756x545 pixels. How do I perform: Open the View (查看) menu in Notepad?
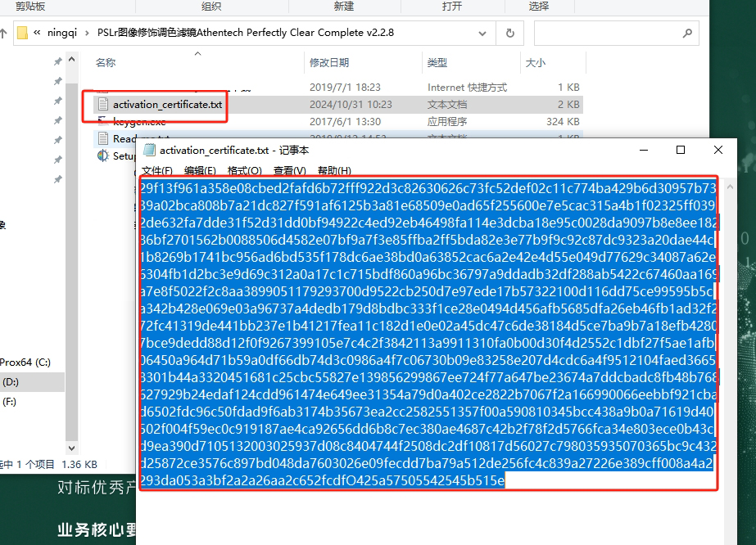(x=289, y=170)
